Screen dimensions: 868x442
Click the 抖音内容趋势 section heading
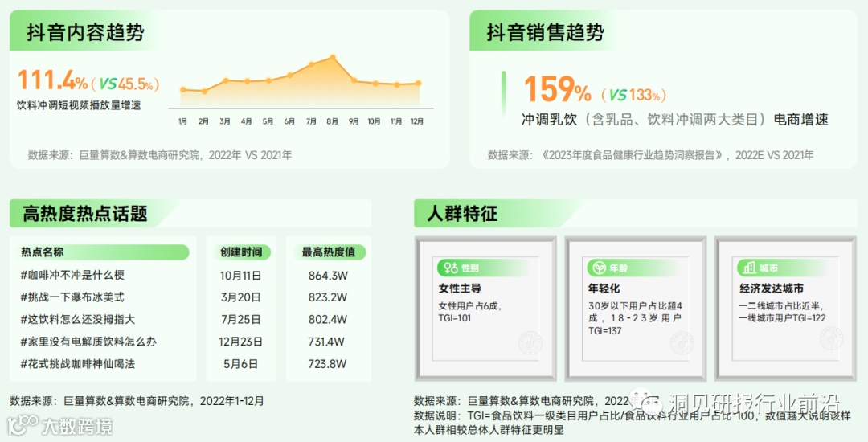pyautogui.click(x=85, y=32)
